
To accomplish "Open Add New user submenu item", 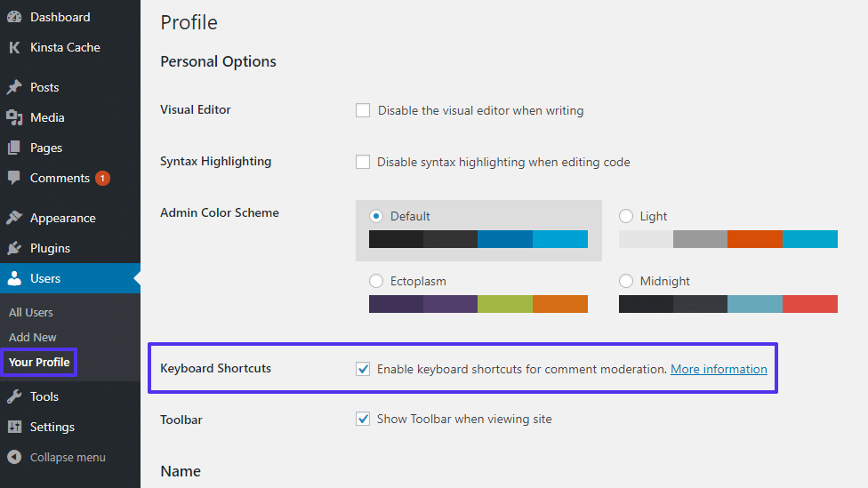I will pos(33,337).
